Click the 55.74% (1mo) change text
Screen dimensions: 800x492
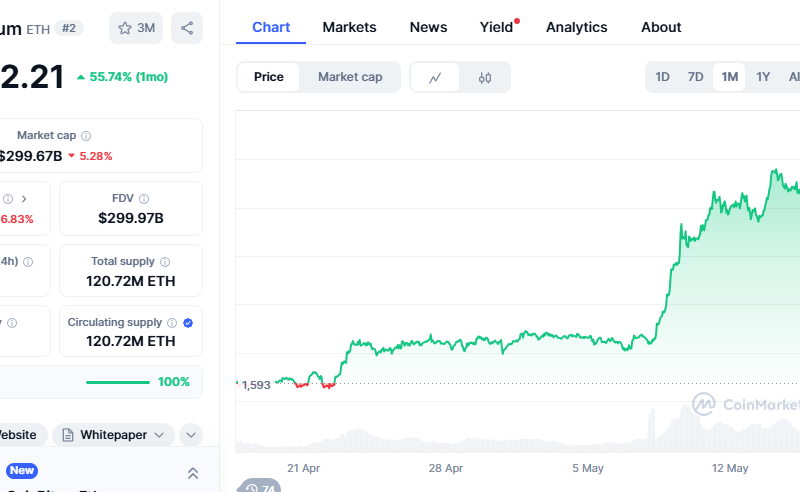[129, 77]
